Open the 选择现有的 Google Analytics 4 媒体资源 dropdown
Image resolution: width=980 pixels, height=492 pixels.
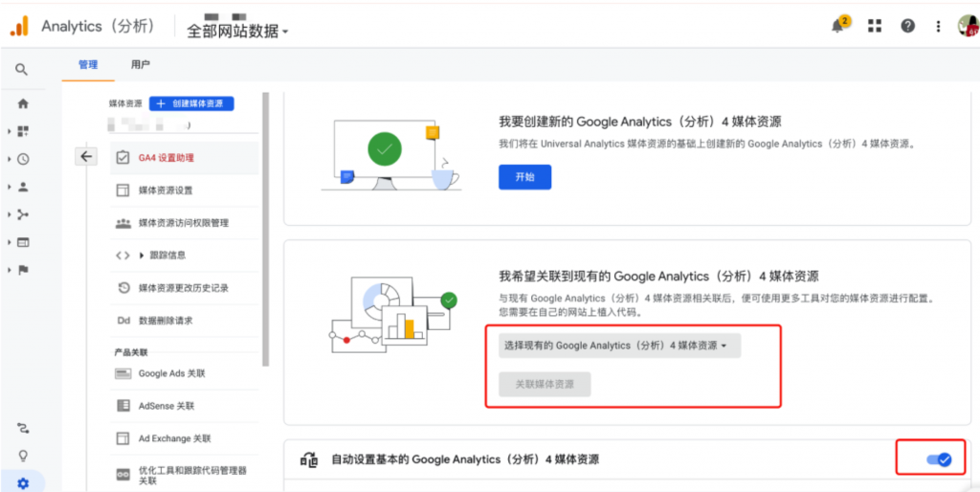tap(619, 345)
